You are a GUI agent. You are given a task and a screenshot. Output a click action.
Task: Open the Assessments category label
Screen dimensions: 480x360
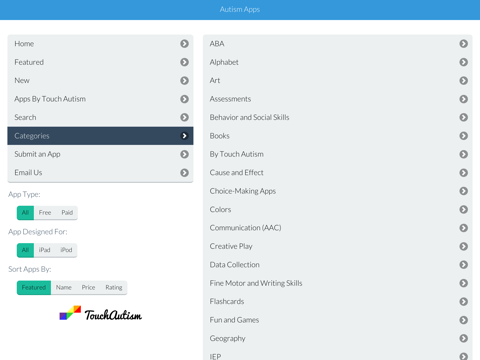point(230,99)
